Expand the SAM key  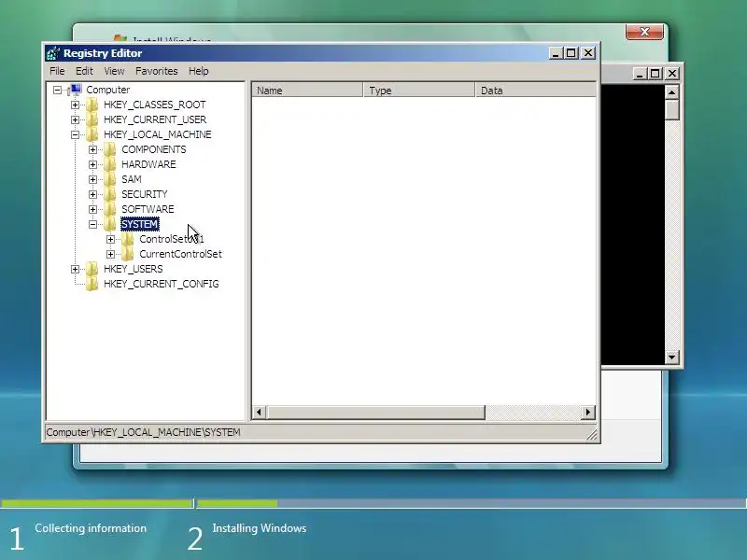[92, 179]
